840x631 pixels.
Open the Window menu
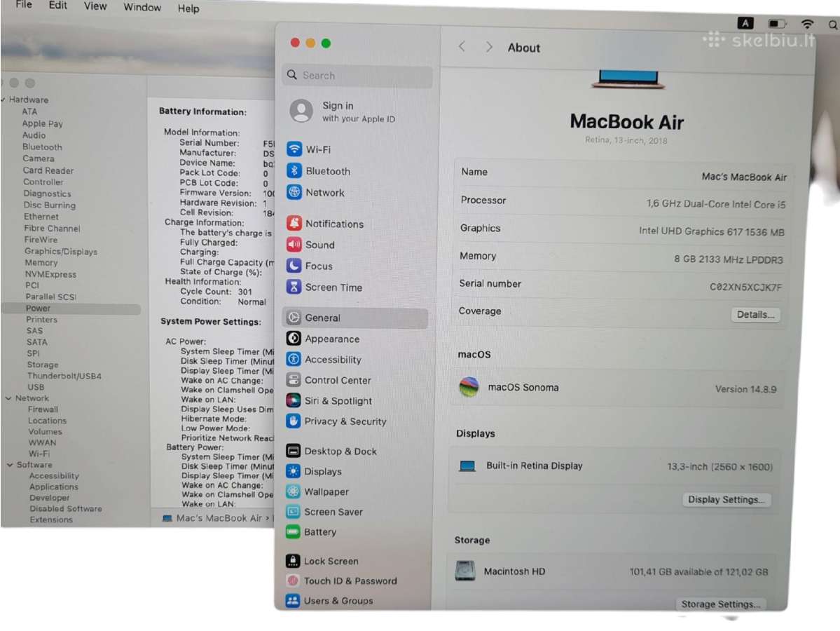[142, 8]
